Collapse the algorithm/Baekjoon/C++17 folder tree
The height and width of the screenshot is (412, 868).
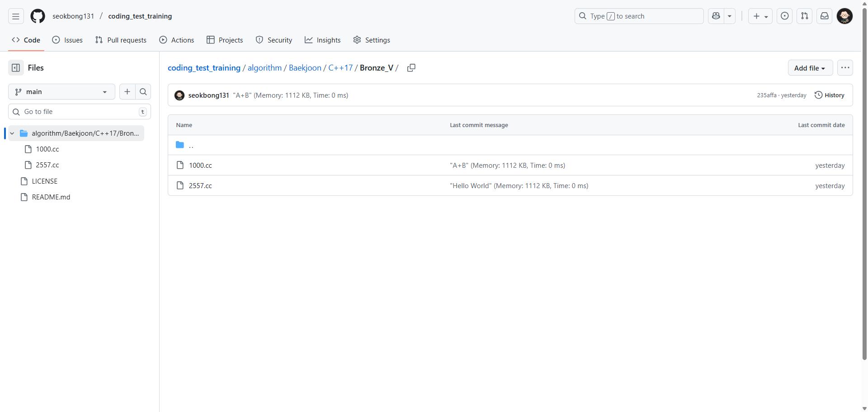pyautogui.click(x=12, y=133)
